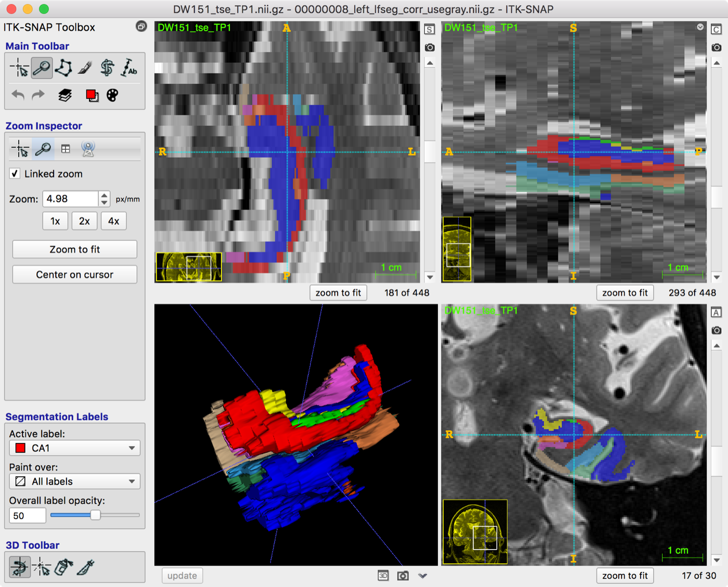This screenshot has width=728, height=587.
Task: Open the label editor red square icon
Action: coord(92,95)
